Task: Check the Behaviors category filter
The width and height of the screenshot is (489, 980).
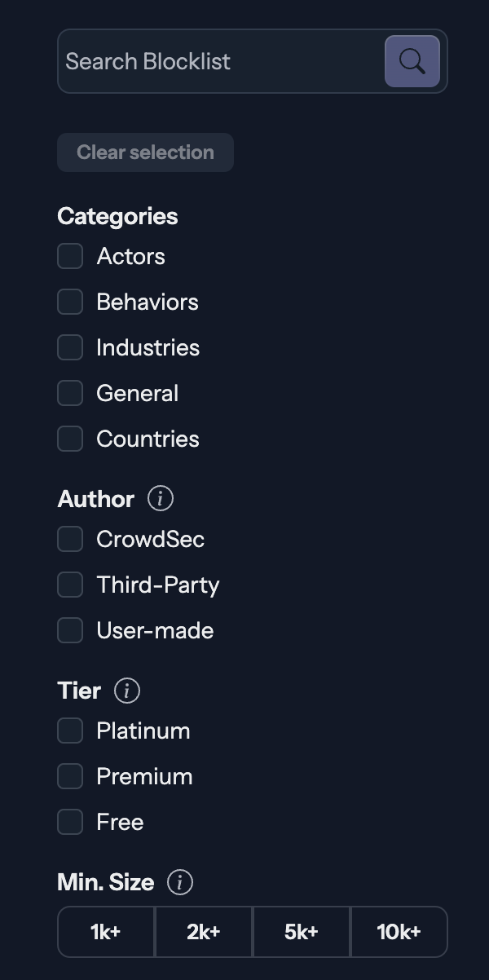Action: pyautogui.click(x=70, y=302)
